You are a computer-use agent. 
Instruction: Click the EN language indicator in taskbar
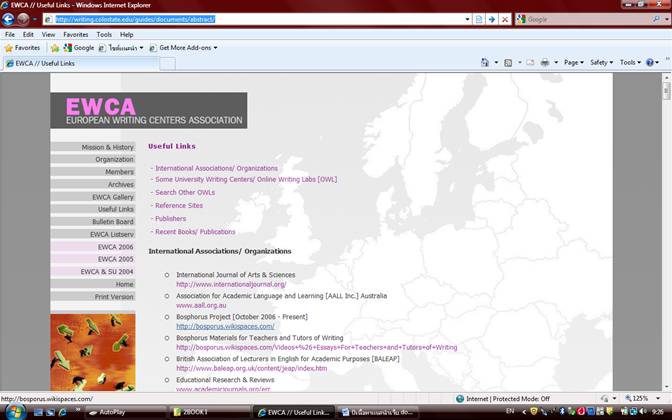(x=510, y=411)
